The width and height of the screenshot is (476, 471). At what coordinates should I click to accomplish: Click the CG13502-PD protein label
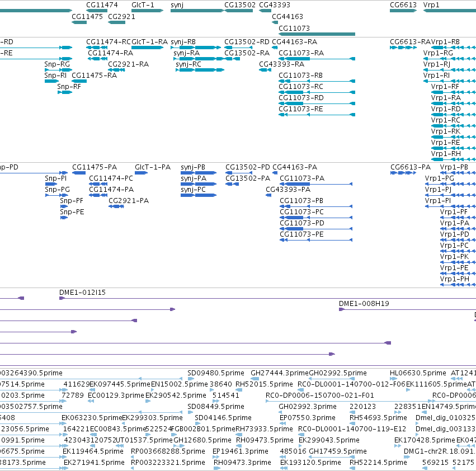247,167
